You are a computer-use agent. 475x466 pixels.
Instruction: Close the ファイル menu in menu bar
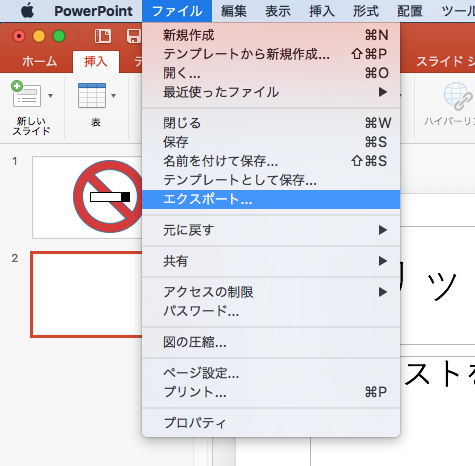177,11
